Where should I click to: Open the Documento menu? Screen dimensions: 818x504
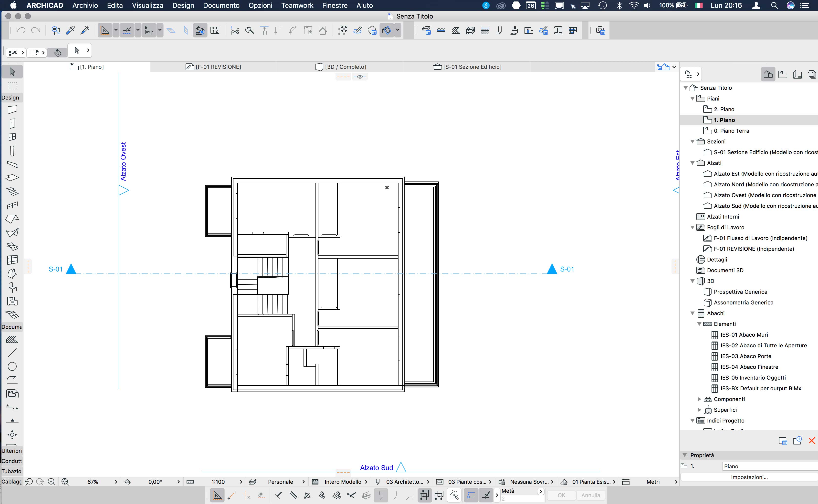221,5
